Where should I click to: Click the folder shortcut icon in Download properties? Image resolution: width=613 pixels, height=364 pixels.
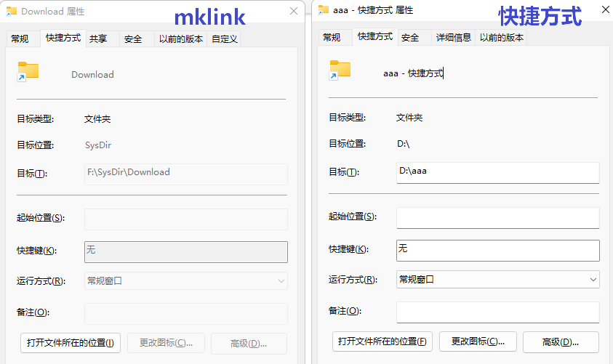coord(28,71)
